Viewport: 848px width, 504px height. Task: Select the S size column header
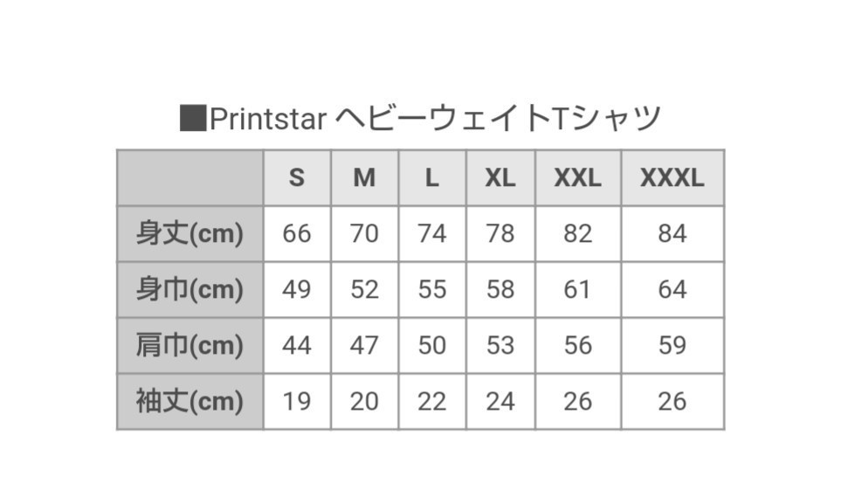click(x=297, y=178)
